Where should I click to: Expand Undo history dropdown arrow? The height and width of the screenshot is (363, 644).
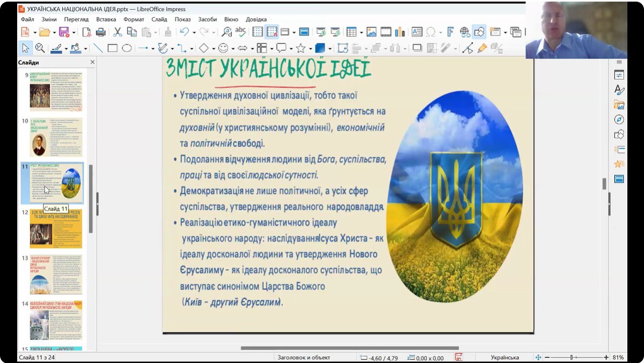click(x=193, y=32)
